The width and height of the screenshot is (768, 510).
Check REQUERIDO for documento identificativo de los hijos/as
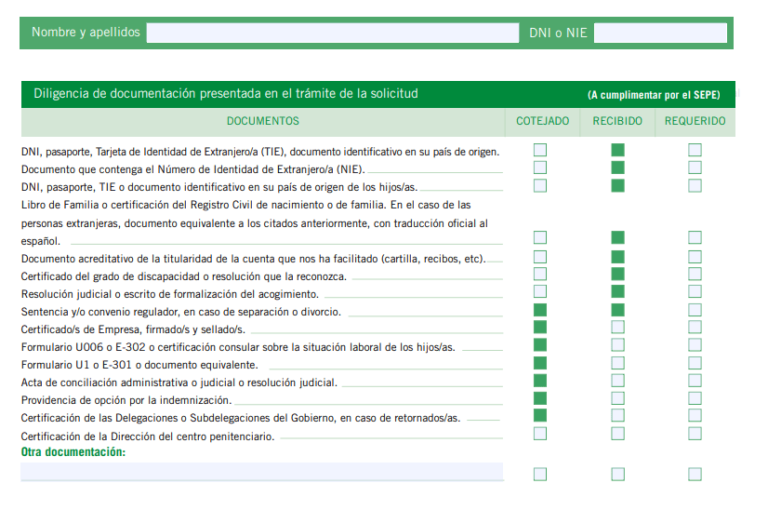coord(695,186)
